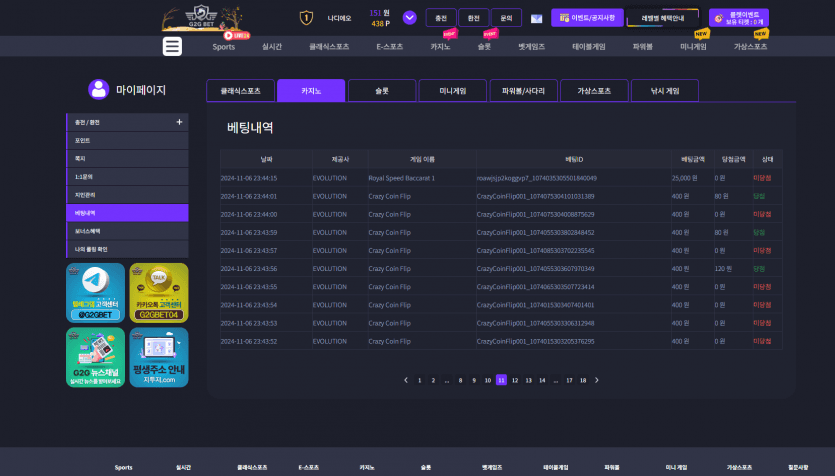Go to next page of betting history

[x=595, y=380]
